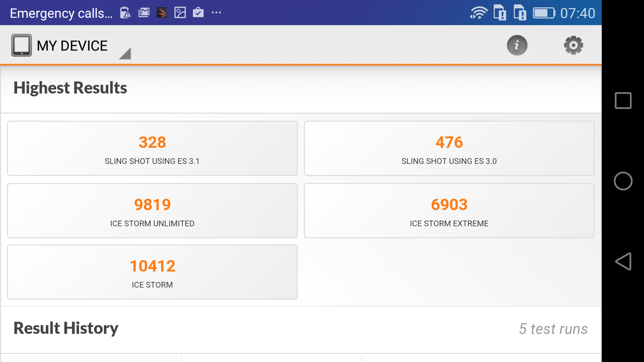Image resolution: width=644 pixels, height=362 pixels.
Task: Tap the "Emergency calls..." status text
Action: click(61, 13)
